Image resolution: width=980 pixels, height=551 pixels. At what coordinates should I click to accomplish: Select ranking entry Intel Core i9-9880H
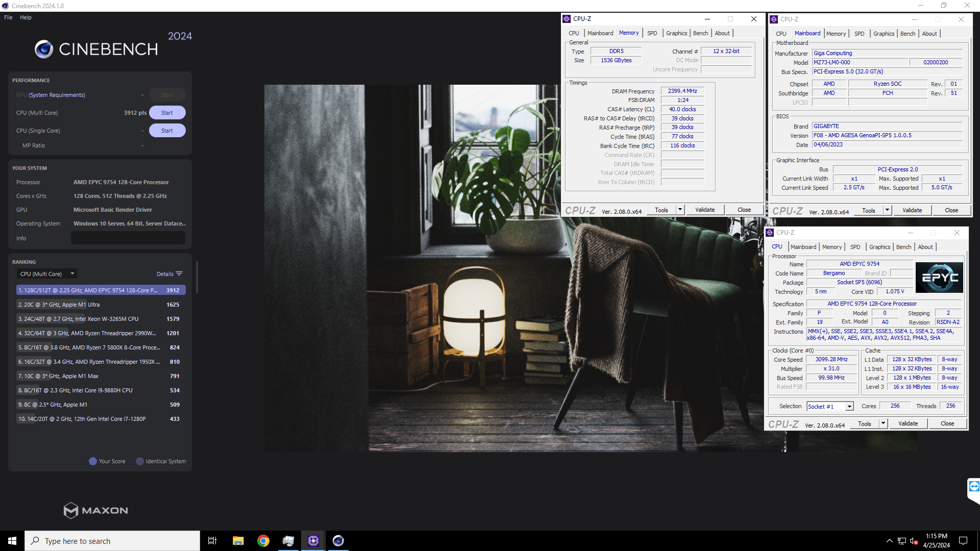(101, 390)
